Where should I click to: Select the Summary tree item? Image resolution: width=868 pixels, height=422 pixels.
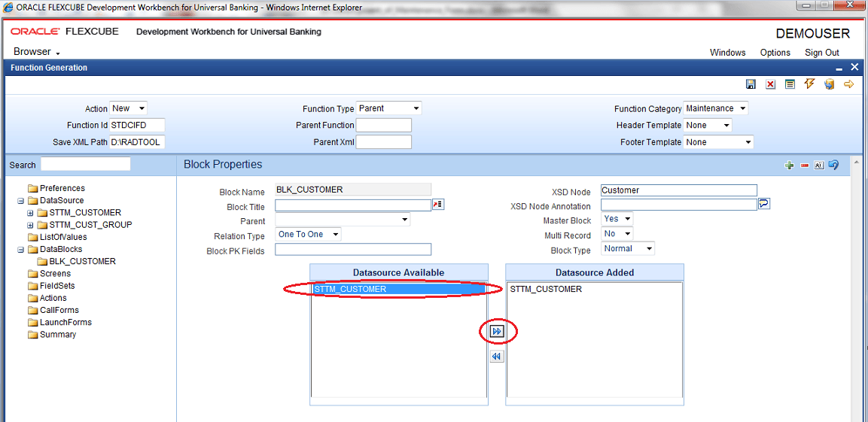(x=58, y=334)
